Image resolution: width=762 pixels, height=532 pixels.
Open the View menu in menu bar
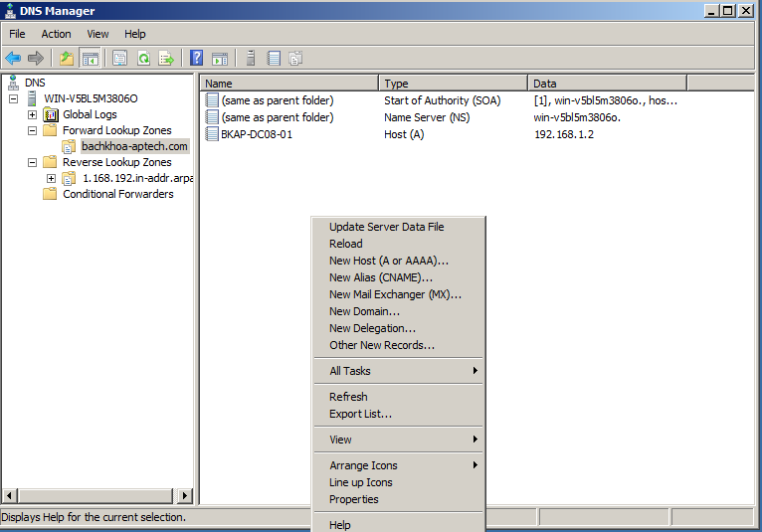pos(97,34)
